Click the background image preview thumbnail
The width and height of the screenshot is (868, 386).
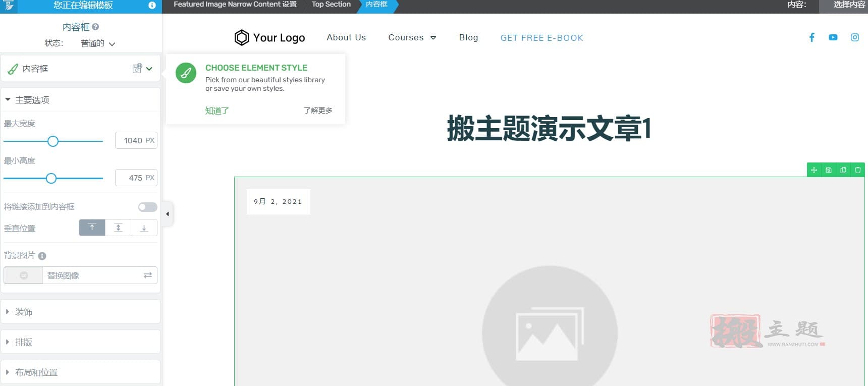23,275
